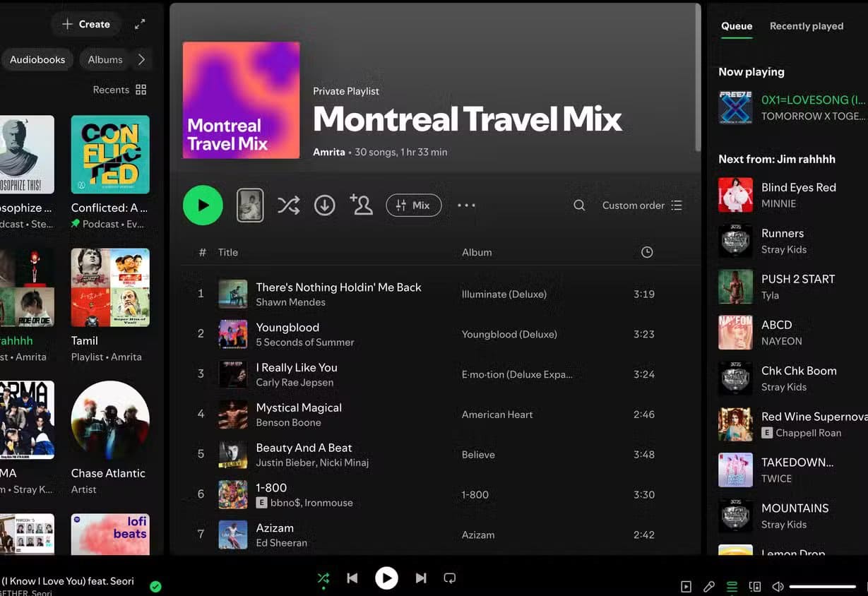Open artist link Carly Rae Jepsen
The image size is (868, 596).
pos(295,383)
